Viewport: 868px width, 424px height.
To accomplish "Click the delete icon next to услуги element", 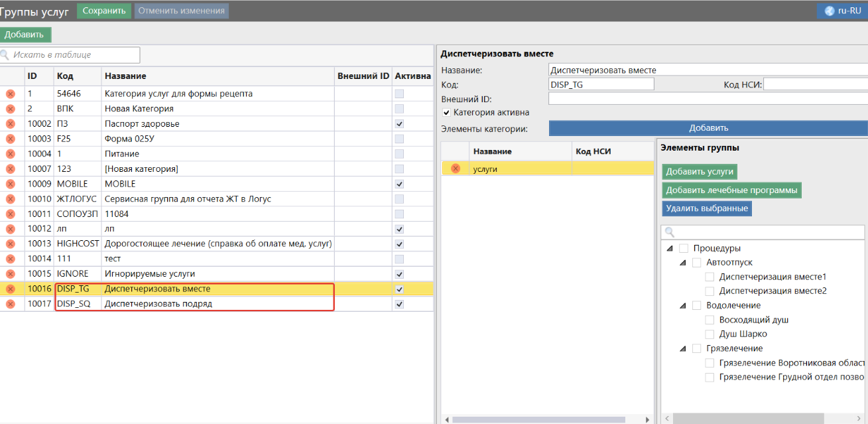I will (456, 169).
